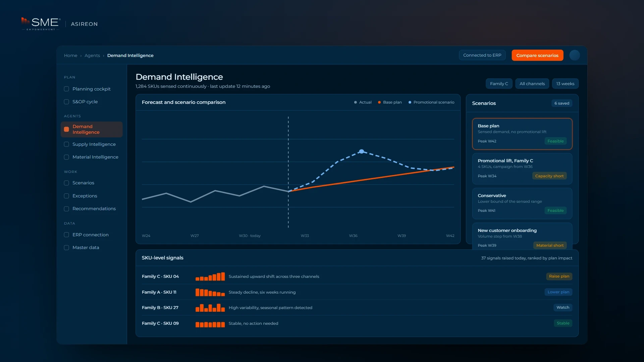Open S&OP cycle in sidebar
This screenshot has height=362, width=644.
point(85,102)
